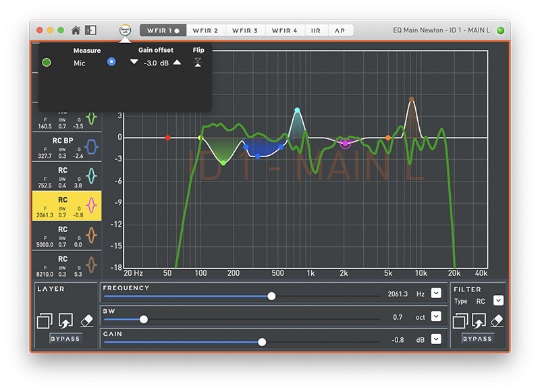This screenshot has height=392, width=540.
Task: Increase gain offset with the up arrow
Action: (177, 62)
